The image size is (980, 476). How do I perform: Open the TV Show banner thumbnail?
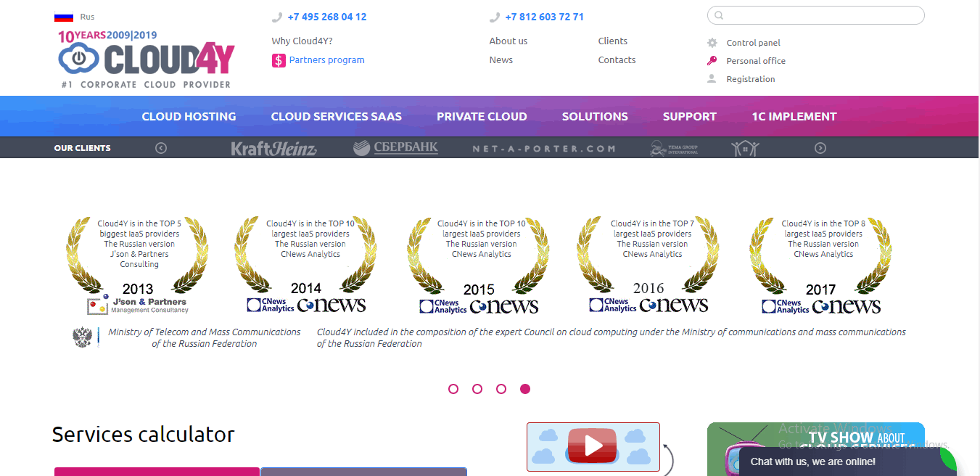[x=816, y=449]
